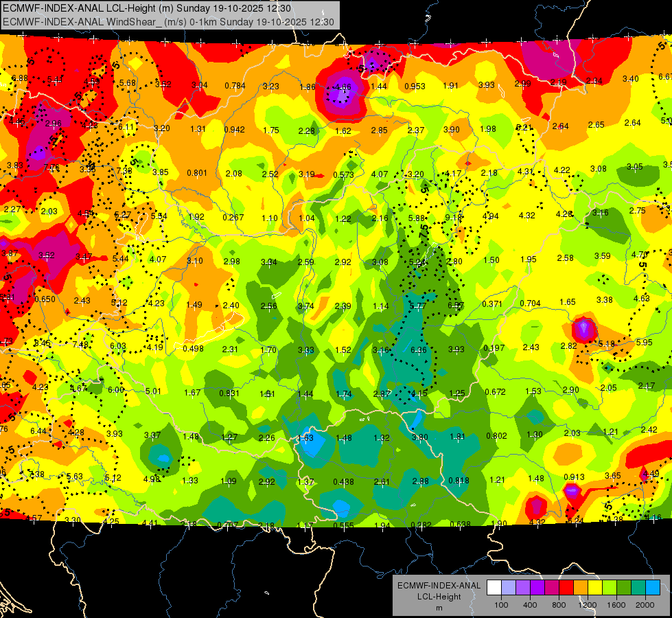Viewport: 672px width, 618px height.
Task: Select the magenta legend color swatch
Action: point(552,588)
